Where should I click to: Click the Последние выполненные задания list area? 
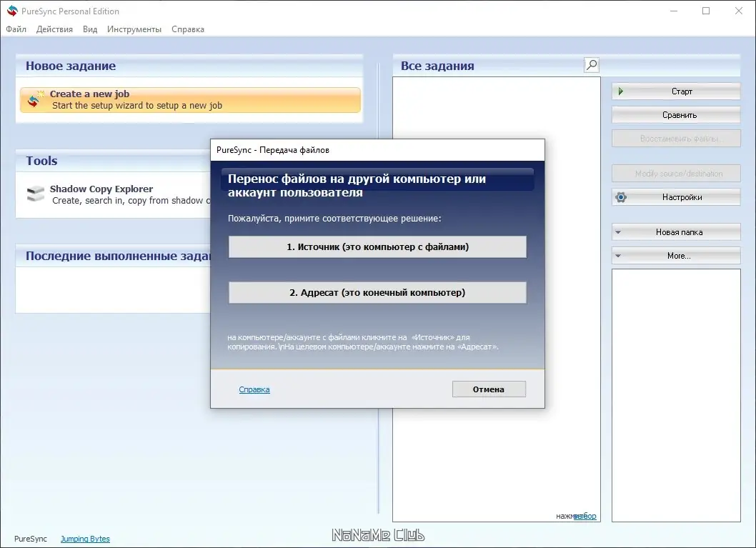113,290
